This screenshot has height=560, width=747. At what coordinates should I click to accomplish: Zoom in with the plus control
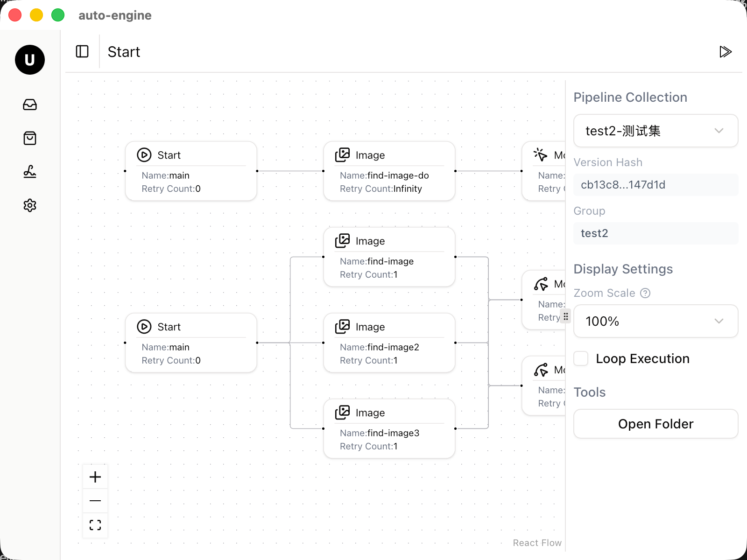pyautogui.click(x=95, y=476)
